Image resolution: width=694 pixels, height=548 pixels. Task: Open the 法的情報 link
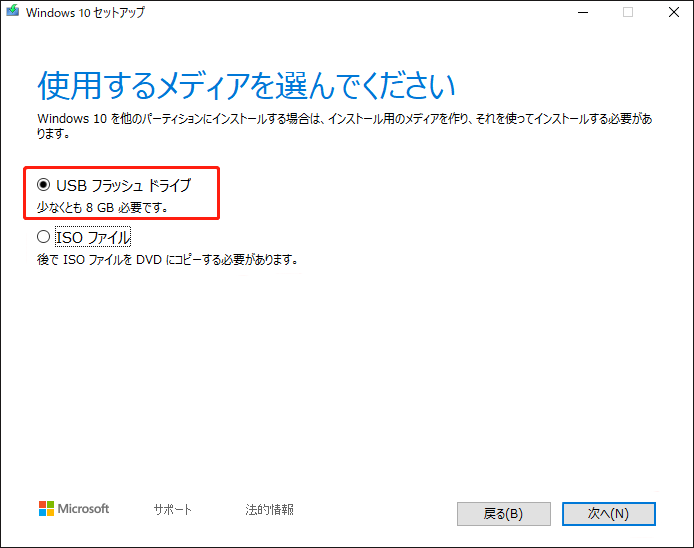tap(270, 509)
